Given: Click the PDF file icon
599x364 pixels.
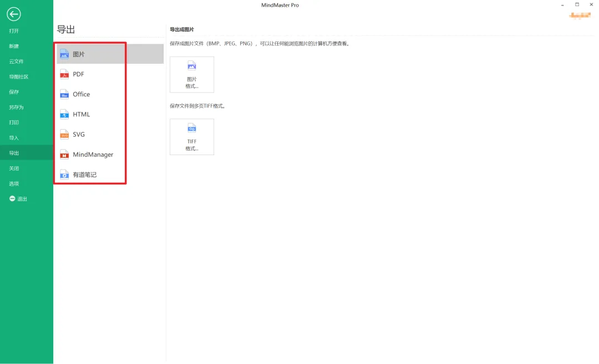Looking at the screenshot, I should point(64,74).
